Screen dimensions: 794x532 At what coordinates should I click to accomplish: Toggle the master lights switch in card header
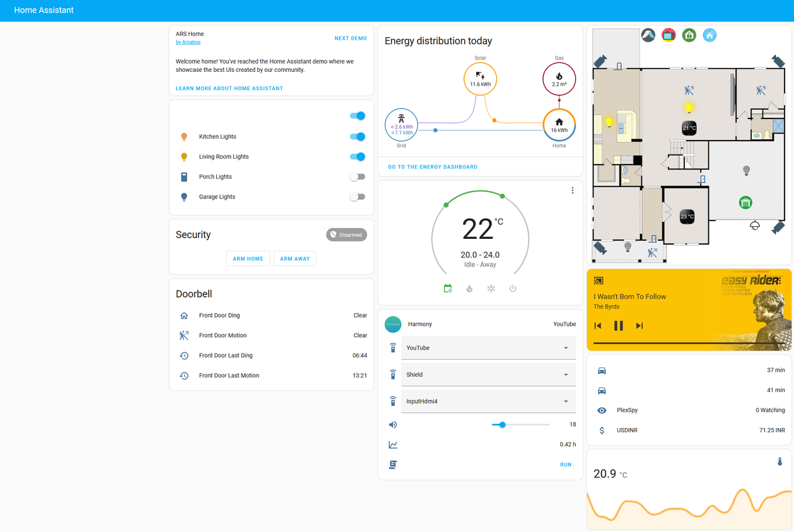(358, 116)
